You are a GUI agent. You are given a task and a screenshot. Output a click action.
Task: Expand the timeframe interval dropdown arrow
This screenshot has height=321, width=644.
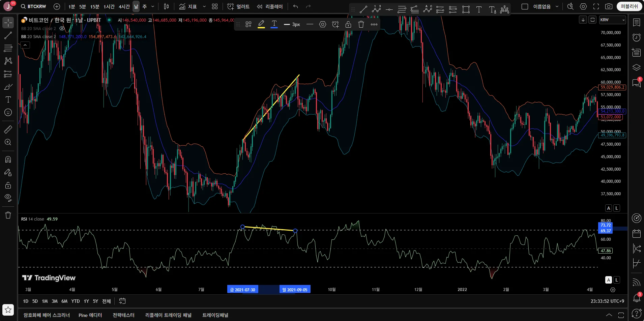click(x=153, y=6)
